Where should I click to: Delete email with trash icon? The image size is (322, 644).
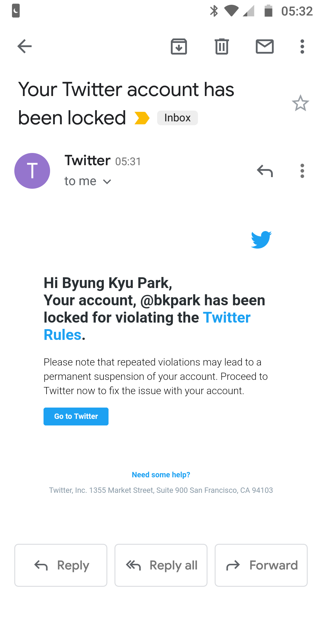click(x=222, y=47)
